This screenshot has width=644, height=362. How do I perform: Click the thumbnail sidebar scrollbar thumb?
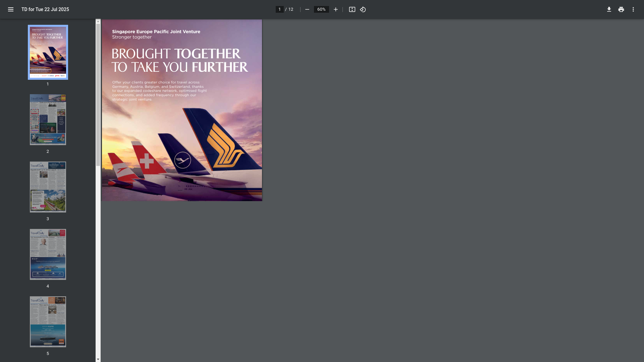(x=98, y=95)
